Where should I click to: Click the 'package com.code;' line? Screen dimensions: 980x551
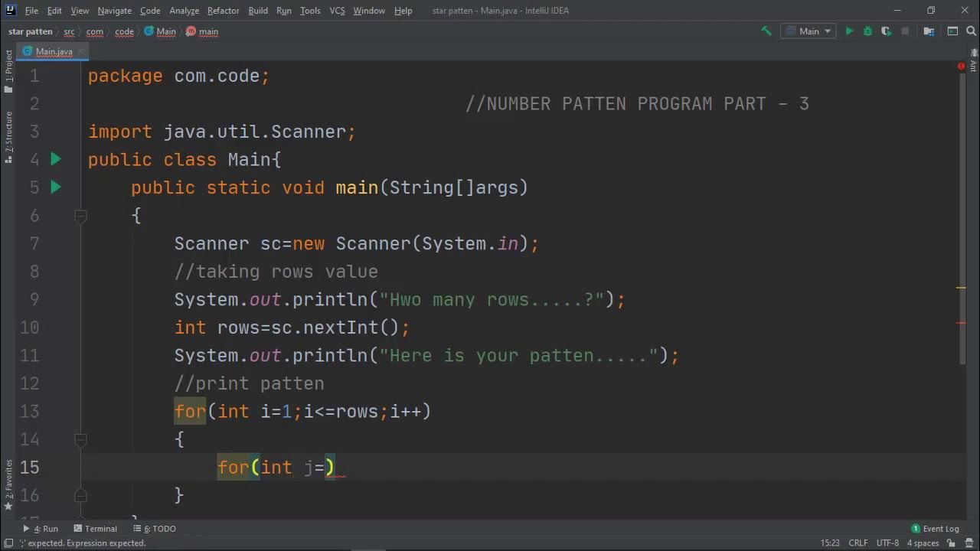point(179,76)
